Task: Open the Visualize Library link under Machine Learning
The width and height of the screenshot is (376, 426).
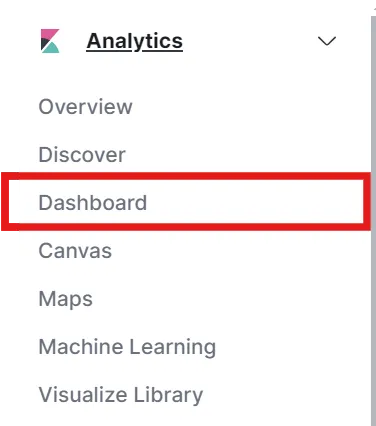Action: pos(121,395)
